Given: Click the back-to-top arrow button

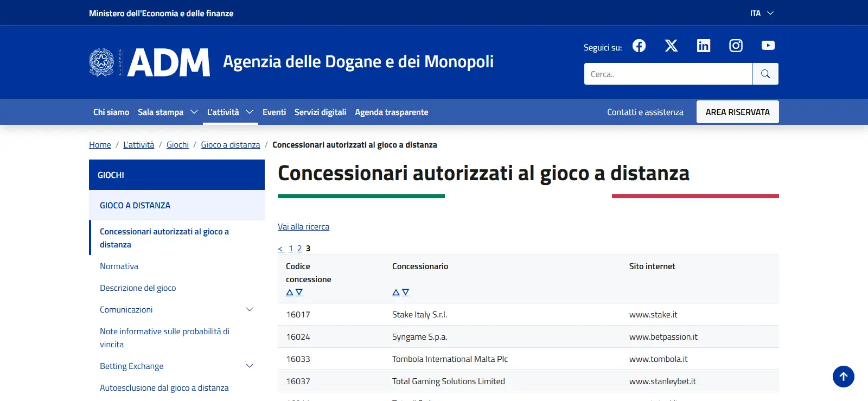Looking at the screenshot, I should click(x=844, y=377).
